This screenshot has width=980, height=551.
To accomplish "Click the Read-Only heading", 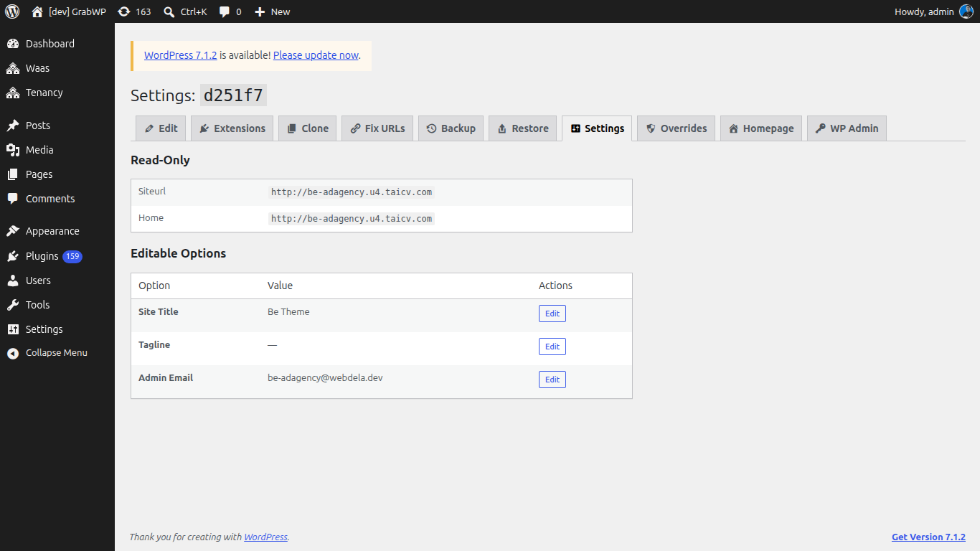I will [160, 160].
